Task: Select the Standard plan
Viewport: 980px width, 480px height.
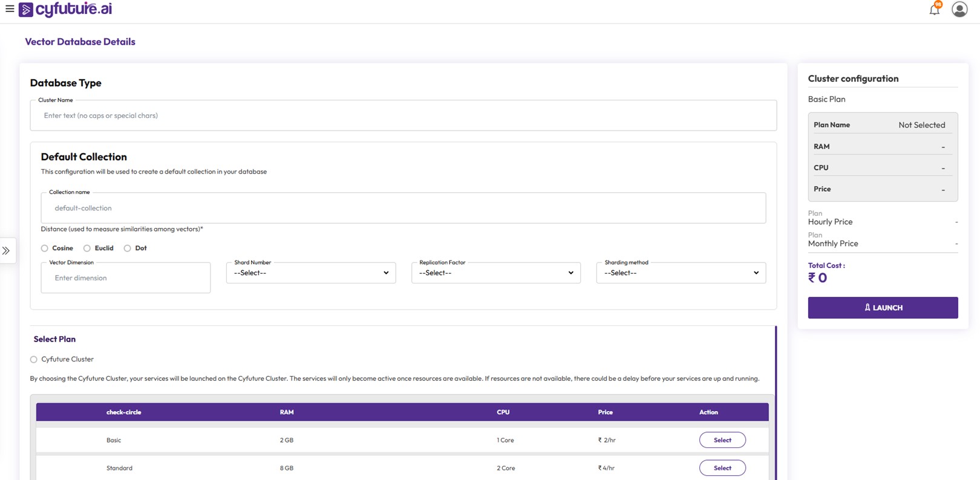Action: [x=722, y=468]
